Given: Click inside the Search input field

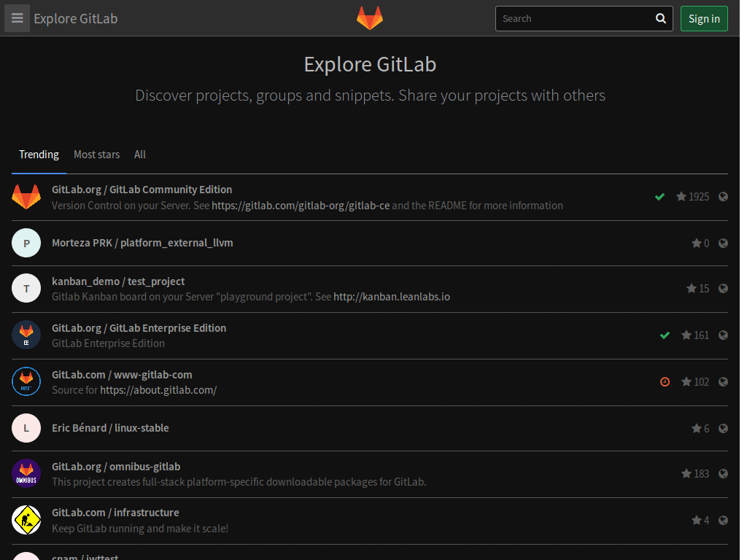Looking at the screenshot, I should tap(569, 18).
